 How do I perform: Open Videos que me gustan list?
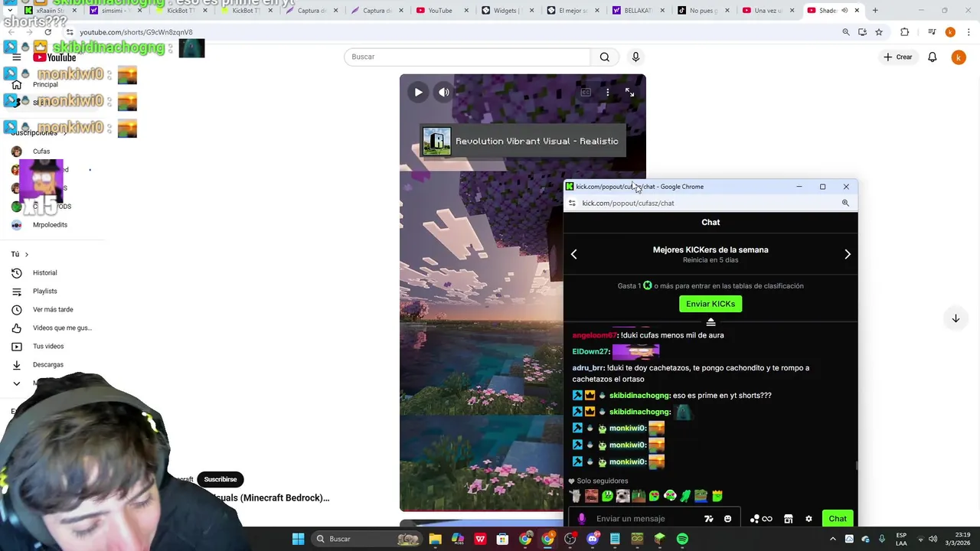point(54,328)
